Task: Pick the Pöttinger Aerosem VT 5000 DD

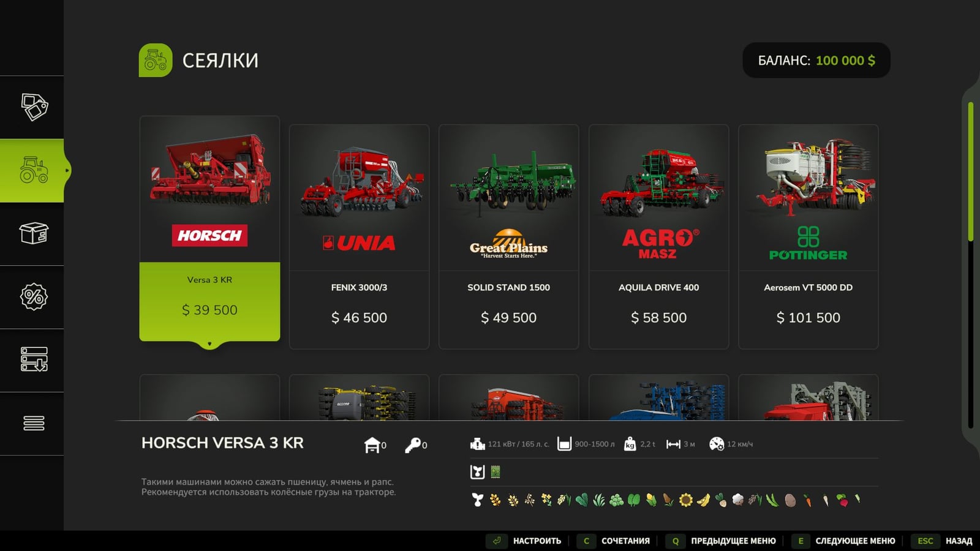Action: [x=809, y=237]
